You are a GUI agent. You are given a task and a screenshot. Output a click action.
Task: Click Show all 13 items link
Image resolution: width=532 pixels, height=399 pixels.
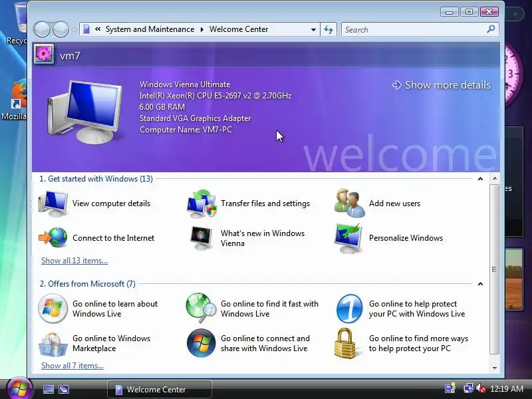pos(74,261)
